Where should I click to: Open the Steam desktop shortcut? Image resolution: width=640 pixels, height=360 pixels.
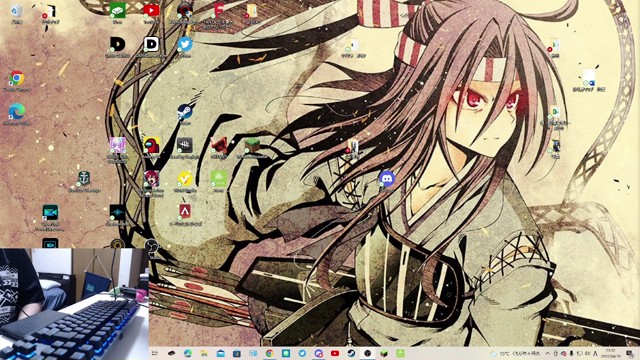coord(185,111)
